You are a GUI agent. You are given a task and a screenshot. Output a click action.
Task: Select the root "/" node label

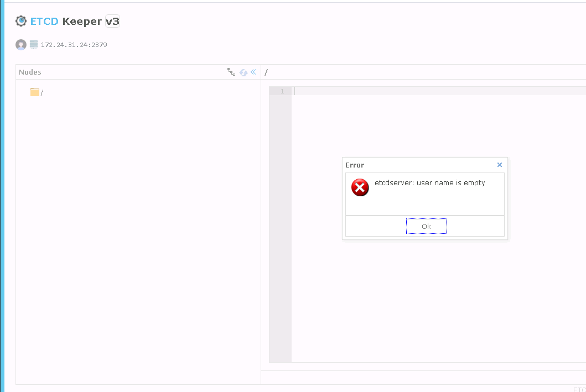point(42,93)
